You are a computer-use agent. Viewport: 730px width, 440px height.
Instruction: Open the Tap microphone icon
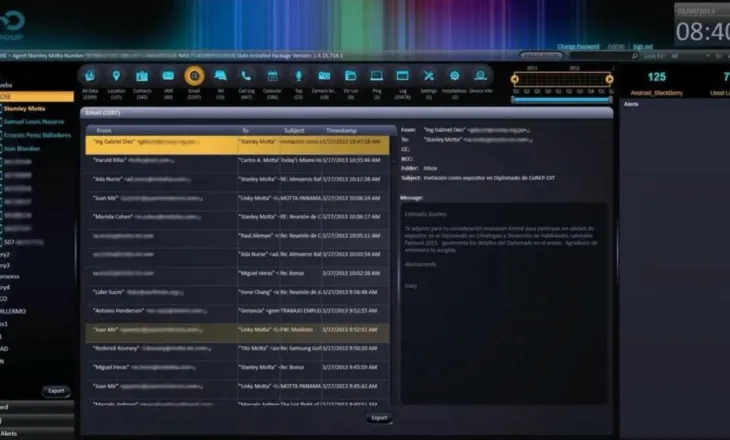click(x=298, y=76)
